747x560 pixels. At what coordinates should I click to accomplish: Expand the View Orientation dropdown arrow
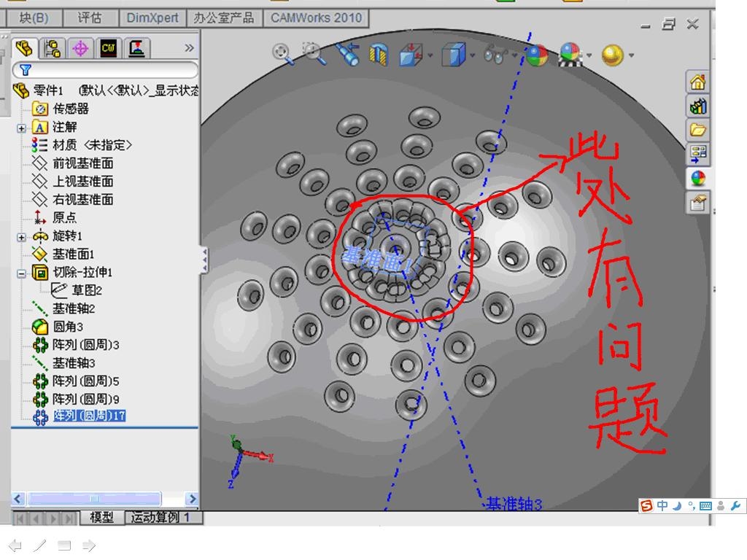pos(430,55)
